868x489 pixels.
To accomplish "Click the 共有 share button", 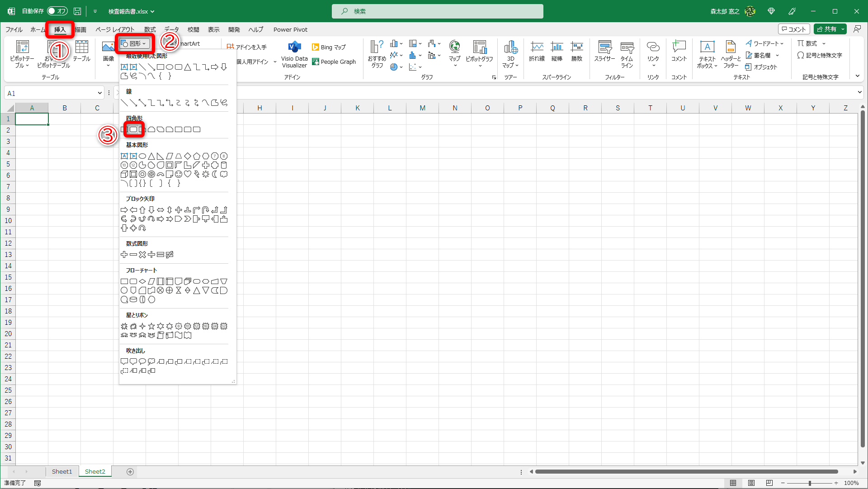I will point(826,29).
